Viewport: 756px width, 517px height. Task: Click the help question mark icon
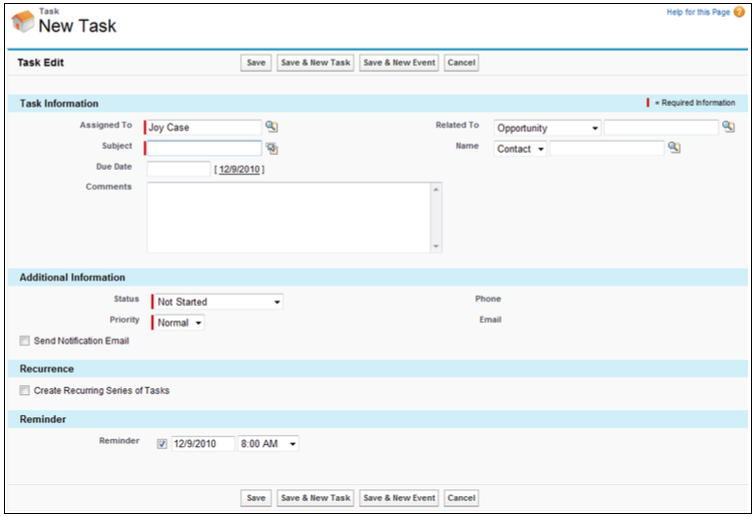point(739,12)
